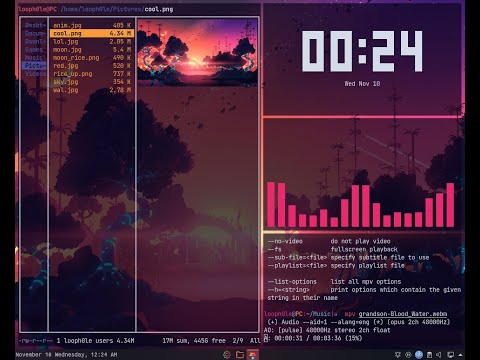Select the Music folder in ranger
The image size is (480, 360).
[34, 58]
